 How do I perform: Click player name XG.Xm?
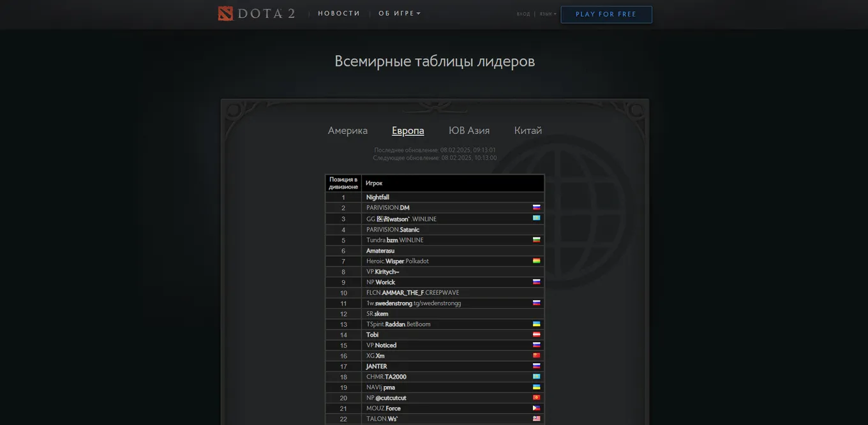(375, 356)
